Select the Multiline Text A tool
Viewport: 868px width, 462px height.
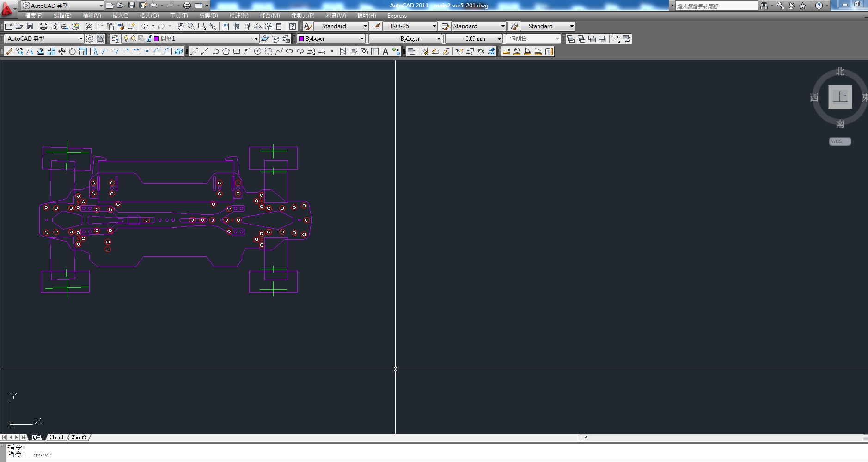(x=385, y=51)
